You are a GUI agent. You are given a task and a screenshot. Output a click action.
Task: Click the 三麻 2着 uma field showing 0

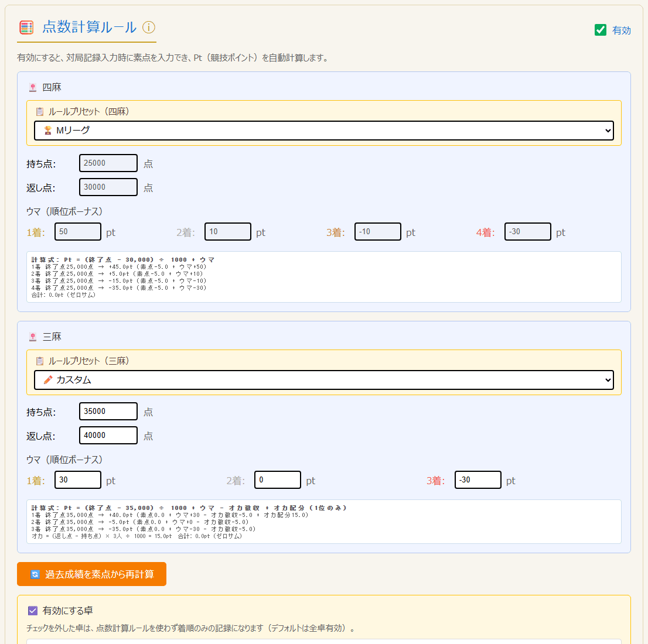pos(278,480)
